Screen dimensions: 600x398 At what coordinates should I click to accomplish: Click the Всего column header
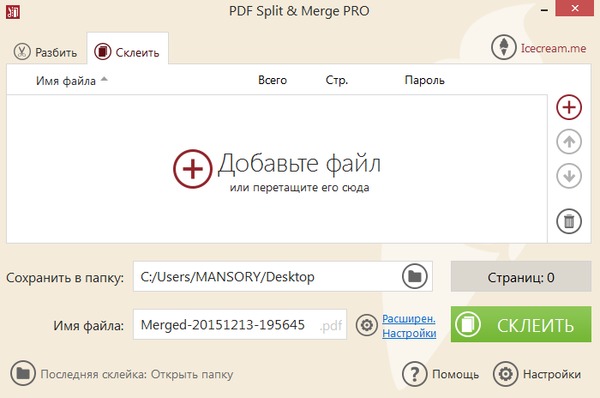272,80
